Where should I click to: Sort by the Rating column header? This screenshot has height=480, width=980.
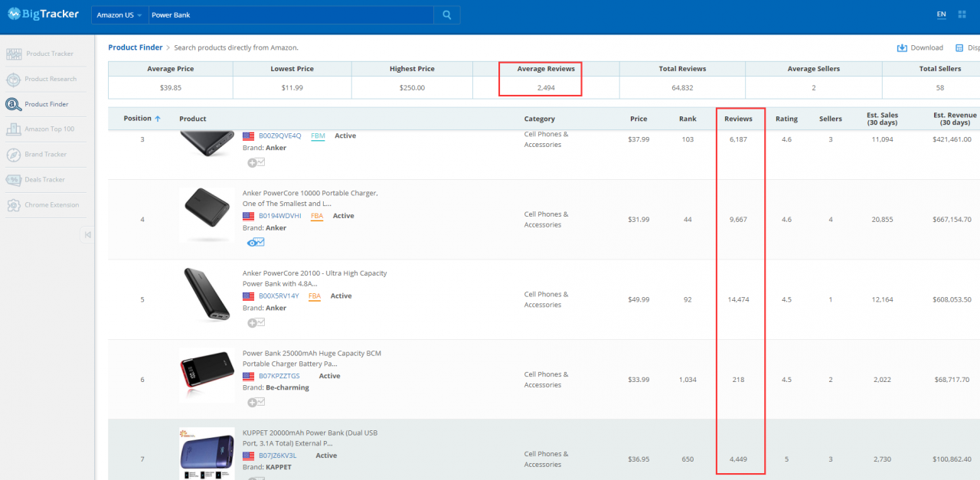click(786, 119)
